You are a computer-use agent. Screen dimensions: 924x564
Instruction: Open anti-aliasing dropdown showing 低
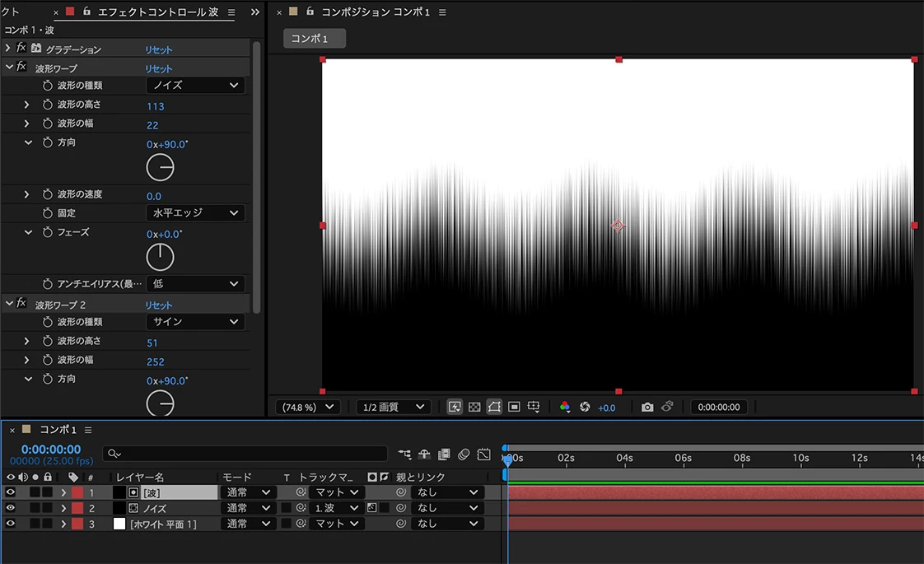(x=195, y=284)
